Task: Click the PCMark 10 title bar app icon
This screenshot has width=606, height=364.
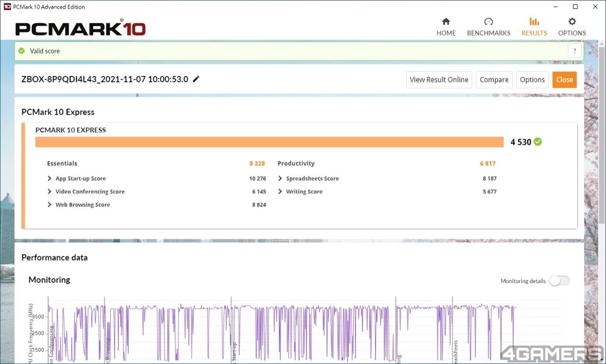Action: [7, 7]
